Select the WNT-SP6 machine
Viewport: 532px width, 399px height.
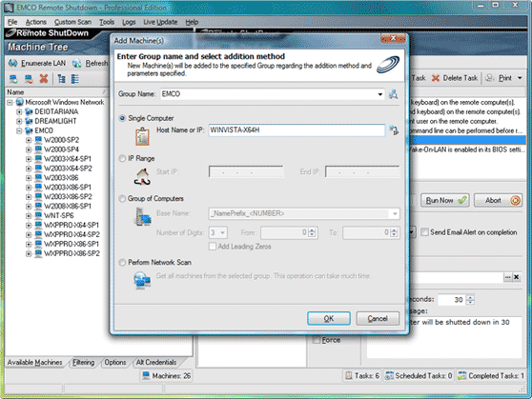point(59,215)
